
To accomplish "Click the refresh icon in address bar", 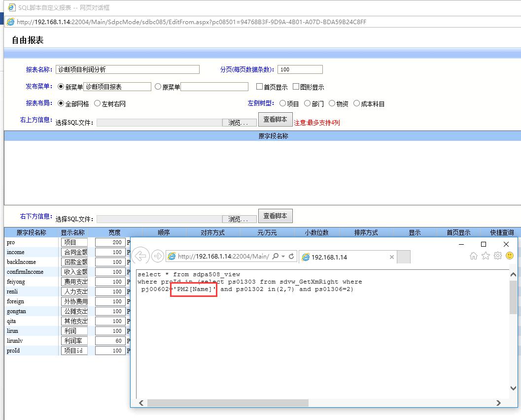I will [291, 257].
